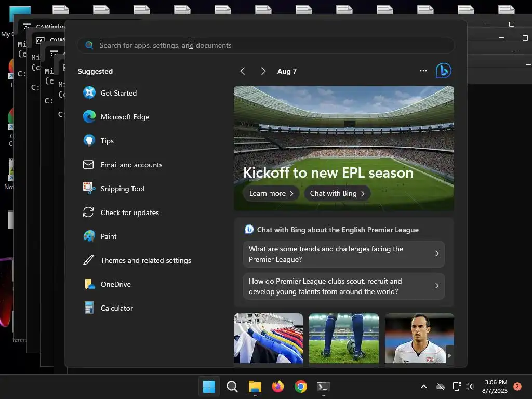The image size is (532, 399).
Task: Open Themes and related settings brush icon
Action: 88,260
